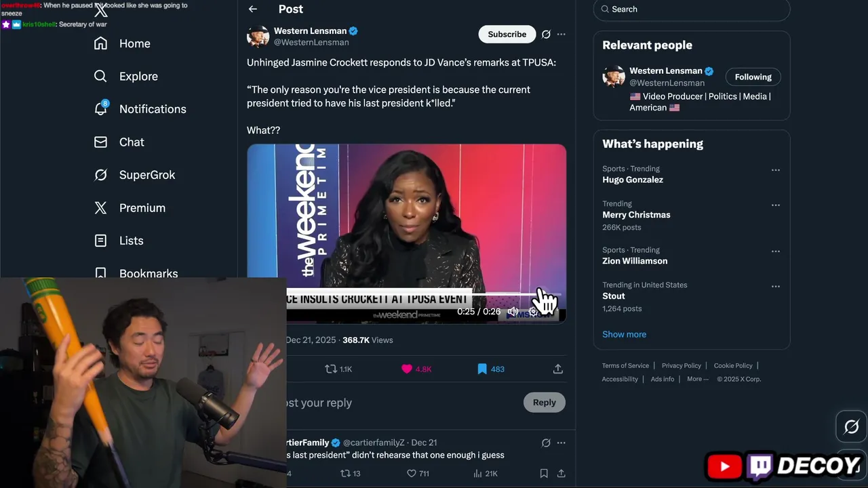This screenshot has width=868, height=488.
Task: Open options for Merry Christmas trend
Action: point(775,205)
